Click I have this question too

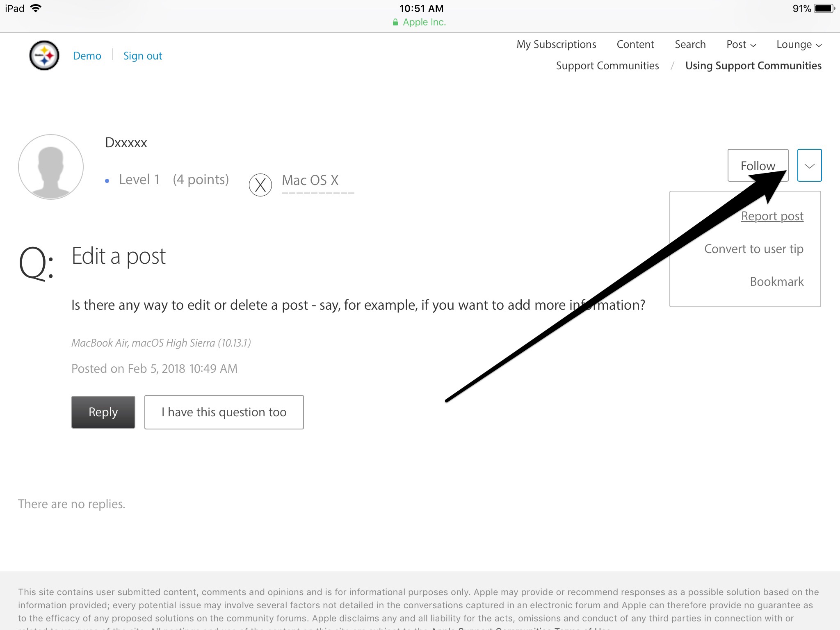tap(224, 412)
